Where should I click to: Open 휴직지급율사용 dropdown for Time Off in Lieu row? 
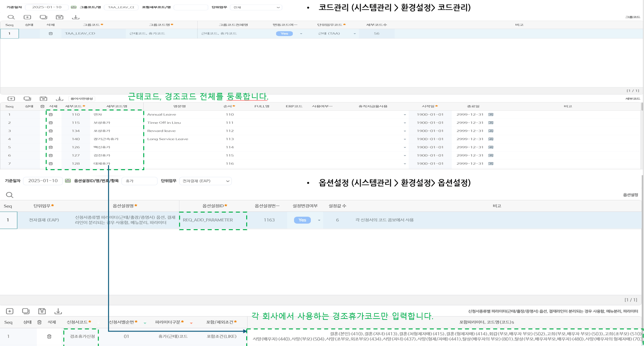(x=405, y=123)
